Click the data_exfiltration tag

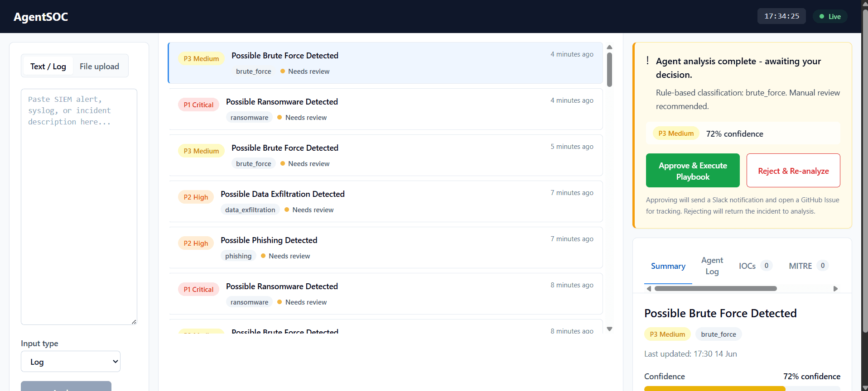click(250, 210)
